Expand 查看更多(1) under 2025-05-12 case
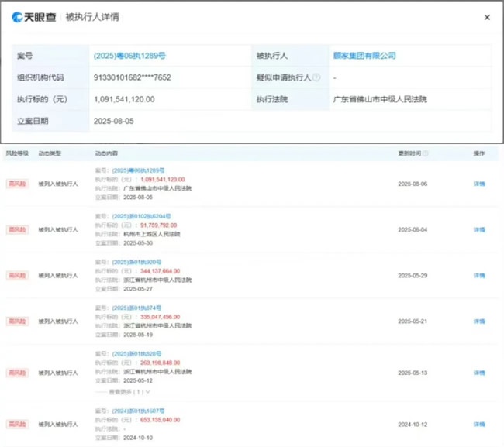The height and width of the screenshot is (447, 504). pyautogui.click(x=129, y=392)
